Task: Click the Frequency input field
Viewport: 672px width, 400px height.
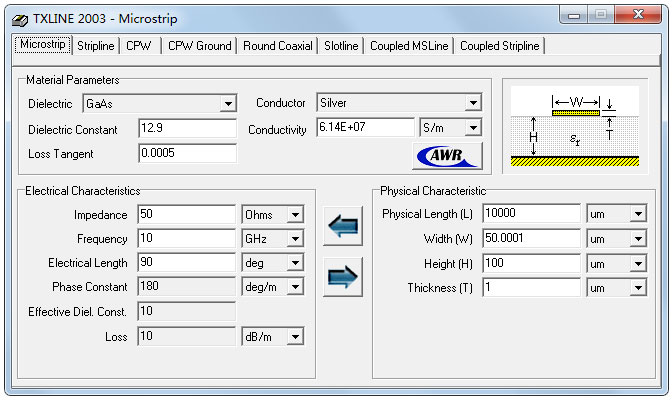Action: (186, 238)
